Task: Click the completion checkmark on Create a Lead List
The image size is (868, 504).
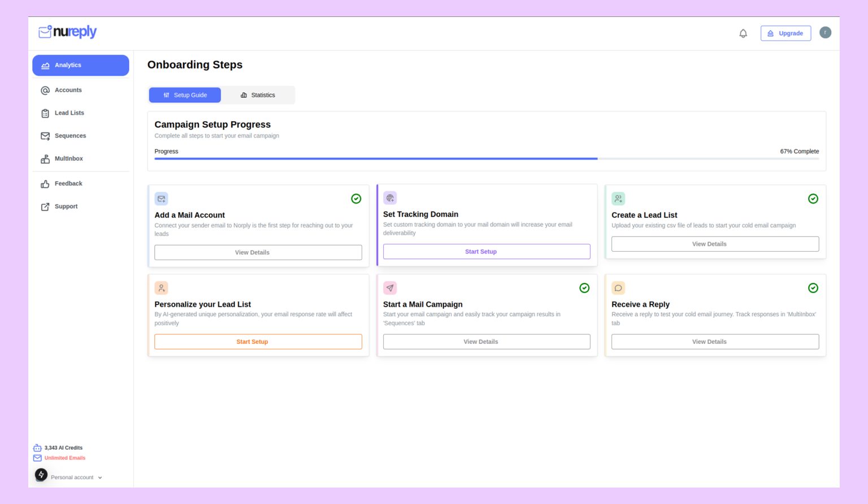Action: click(813, 199)
